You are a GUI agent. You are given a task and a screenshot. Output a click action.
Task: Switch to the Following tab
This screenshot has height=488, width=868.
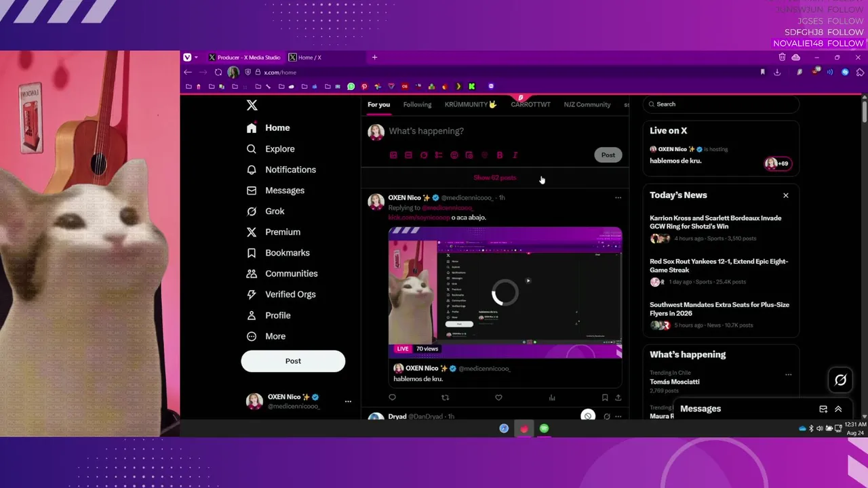click(x=417, y=104)
